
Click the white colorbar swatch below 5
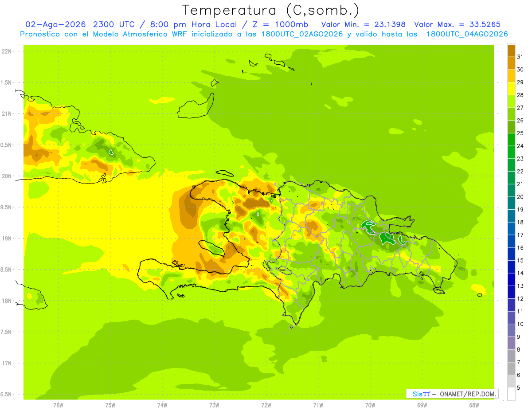click(511, 394)
